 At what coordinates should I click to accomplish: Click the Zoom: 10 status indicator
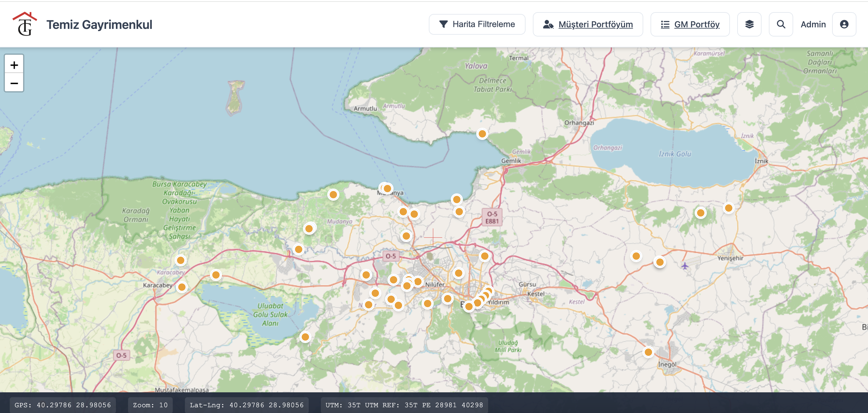tap(150, 405)
